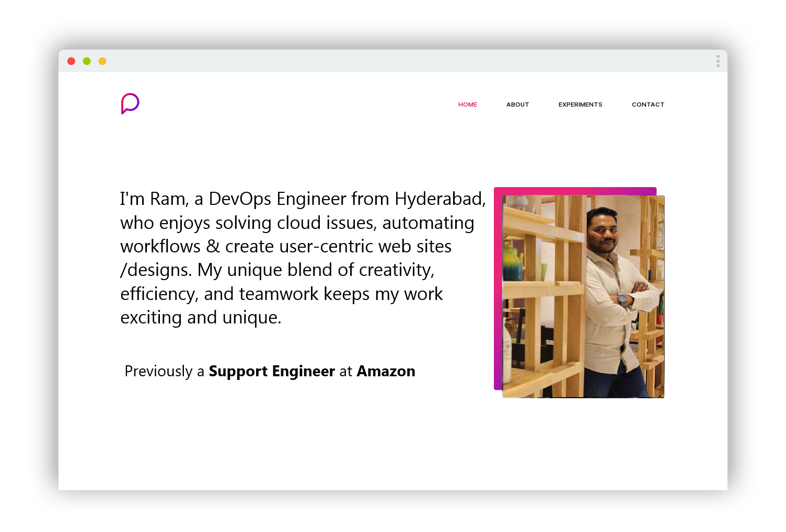The height and width of the screenshot is (532, 786).
Task: Click the red window close dot
Action: [72, 61]
